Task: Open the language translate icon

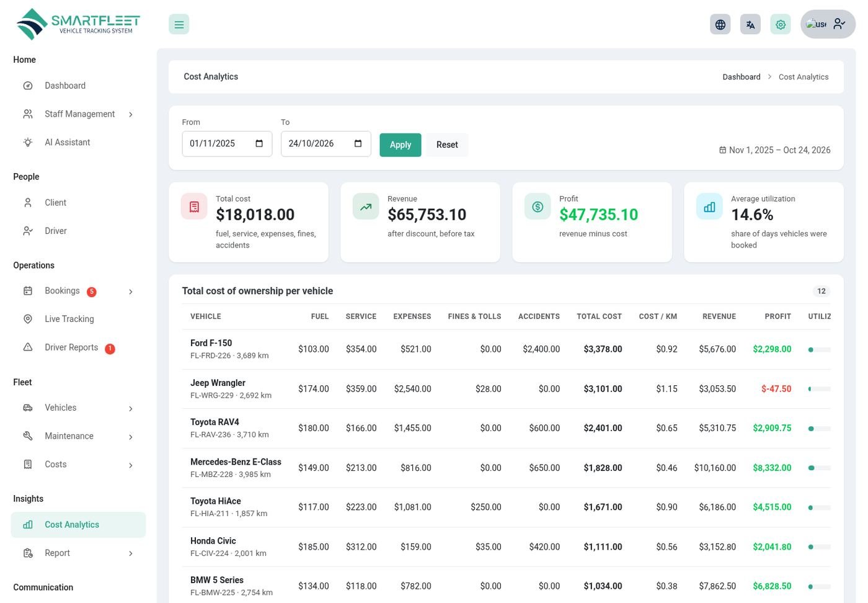Action: pos(750,24)
